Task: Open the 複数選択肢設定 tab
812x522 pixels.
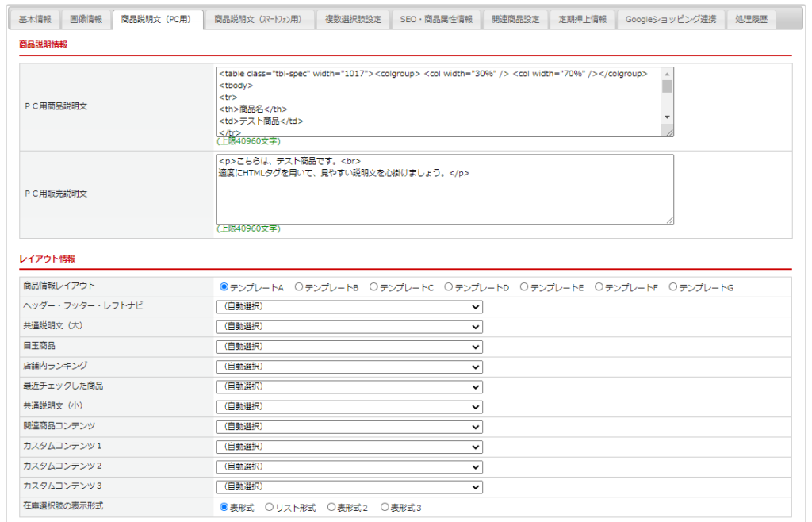Action: tap(353, 19)
